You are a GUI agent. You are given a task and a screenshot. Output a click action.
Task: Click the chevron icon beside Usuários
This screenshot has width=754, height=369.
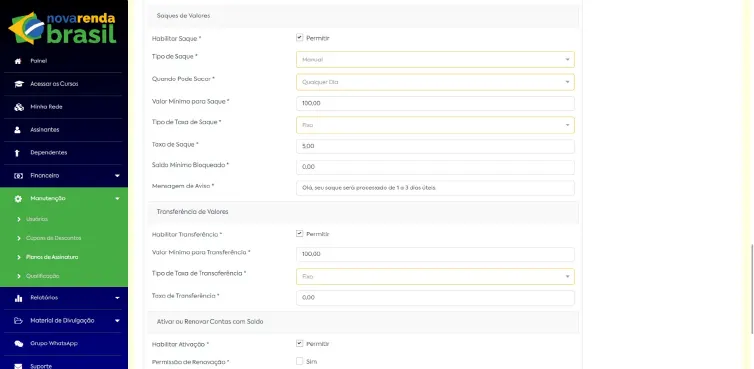pyautogui.click(x=19, y=219)
